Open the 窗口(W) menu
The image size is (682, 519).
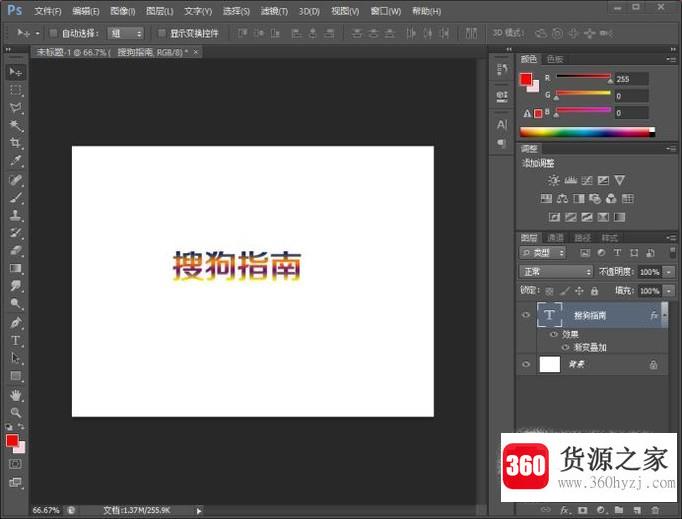[x=385, y=11]
